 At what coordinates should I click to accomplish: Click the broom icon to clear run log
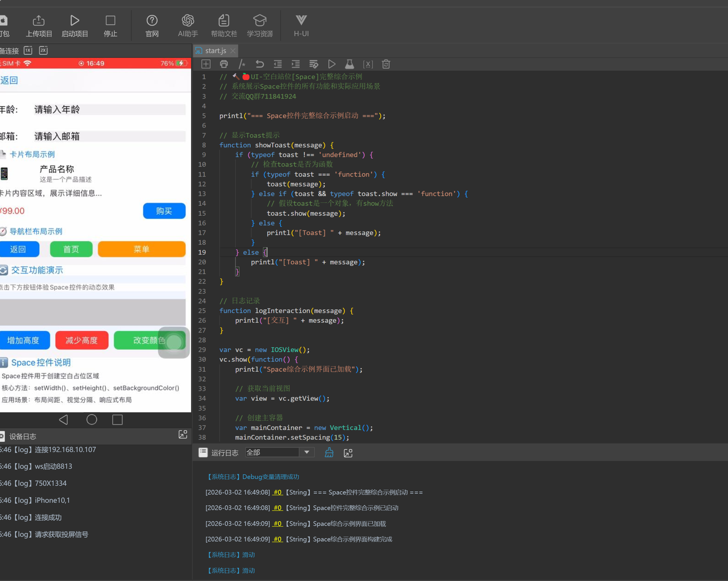(329, 453)
